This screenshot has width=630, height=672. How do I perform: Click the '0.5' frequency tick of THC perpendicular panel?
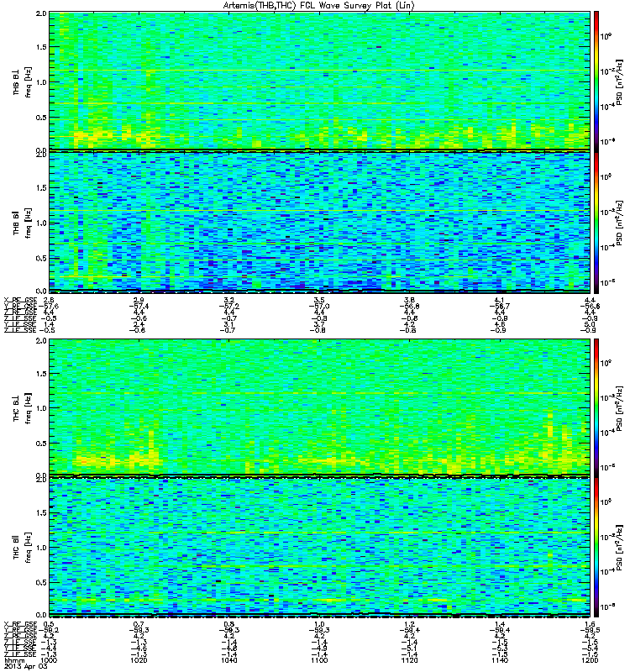[x=41, y=444]
